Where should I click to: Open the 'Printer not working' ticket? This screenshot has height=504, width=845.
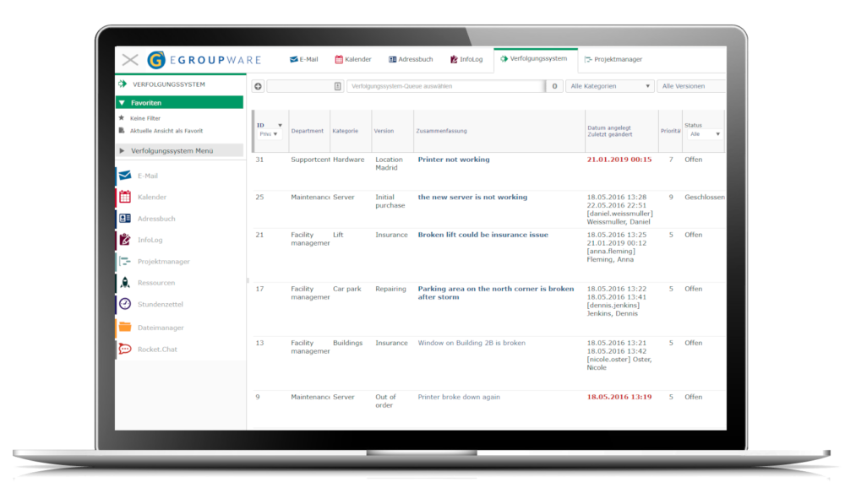453,160
